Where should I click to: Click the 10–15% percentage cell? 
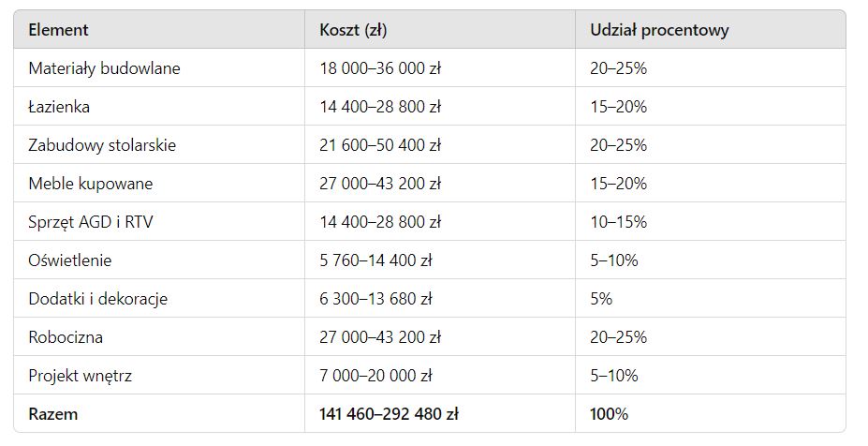tap(618, 222)
